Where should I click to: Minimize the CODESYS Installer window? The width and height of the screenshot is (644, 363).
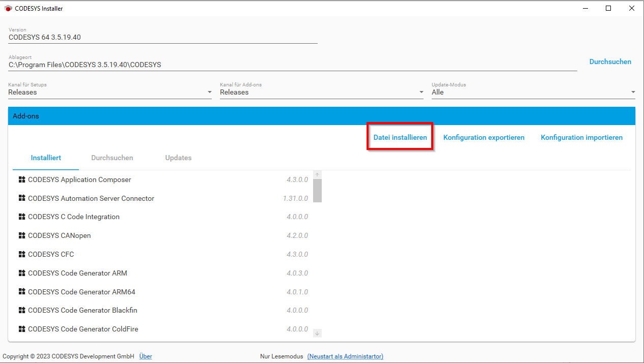[584, 8]
